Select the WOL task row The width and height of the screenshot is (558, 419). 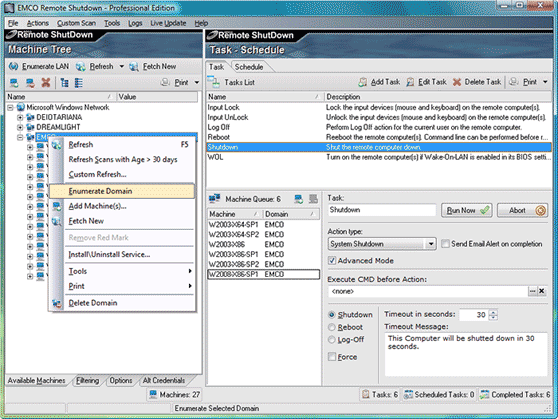tap(379, 157)
